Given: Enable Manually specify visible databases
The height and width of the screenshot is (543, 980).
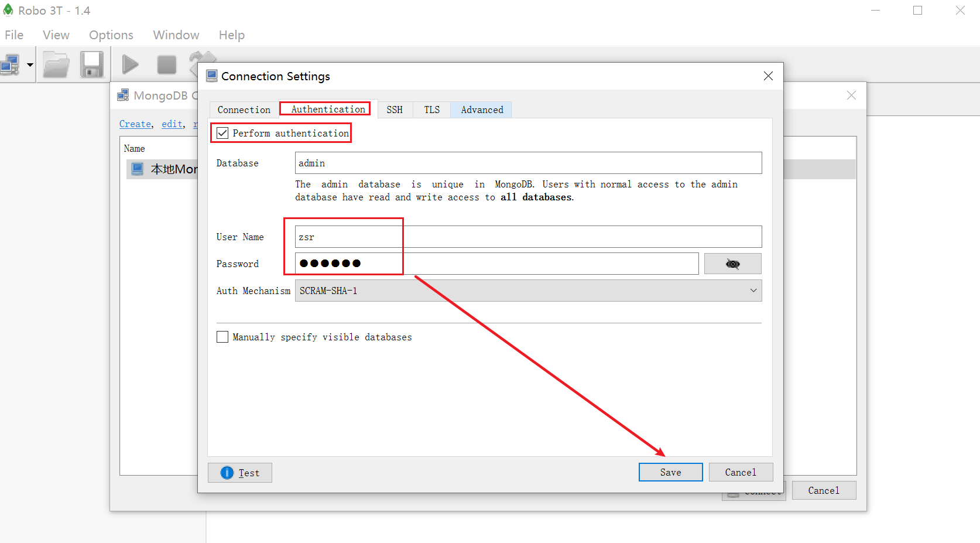Looking at the screenshot, I should click(x=222, y=337).
